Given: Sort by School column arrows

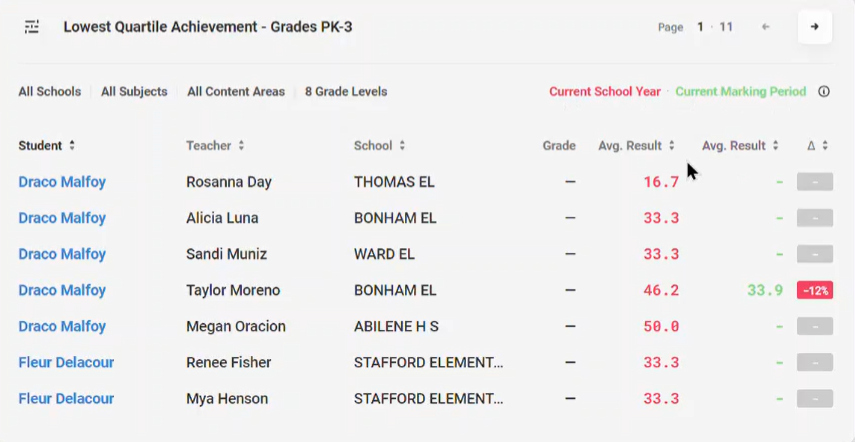Looking at the screenshot, I should click(x=402, y=146).
